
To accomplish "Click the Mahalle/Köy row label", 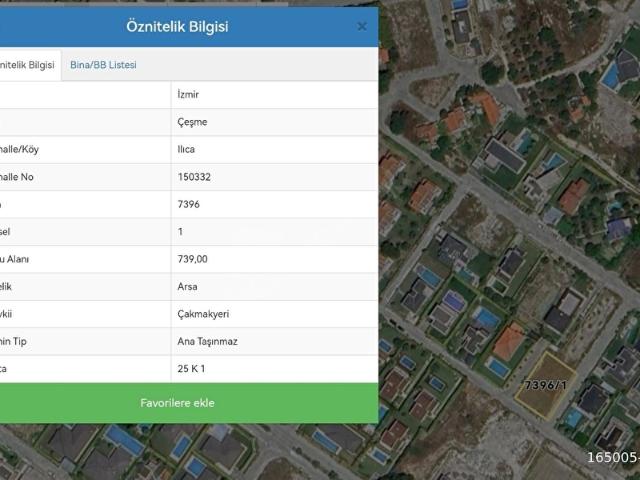I will point(19,149).
